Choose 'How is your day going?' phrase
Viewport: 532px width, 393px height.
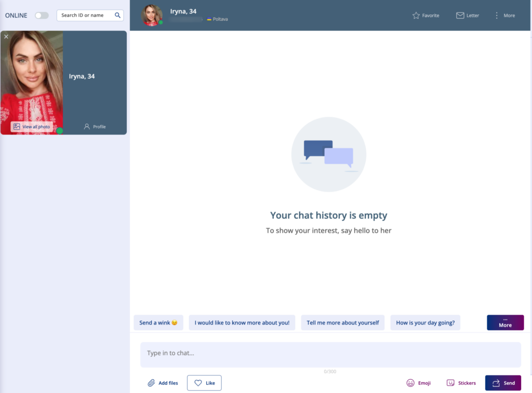point(425,322)
